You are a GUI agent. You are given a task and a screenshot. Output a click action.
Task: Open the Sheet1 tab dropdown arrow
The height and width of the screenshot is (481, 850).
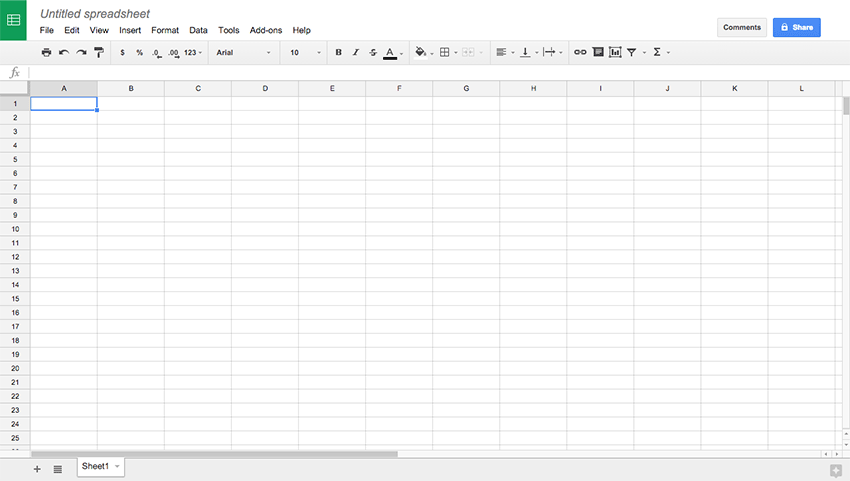pyautogui.click(x=117, y=466)
